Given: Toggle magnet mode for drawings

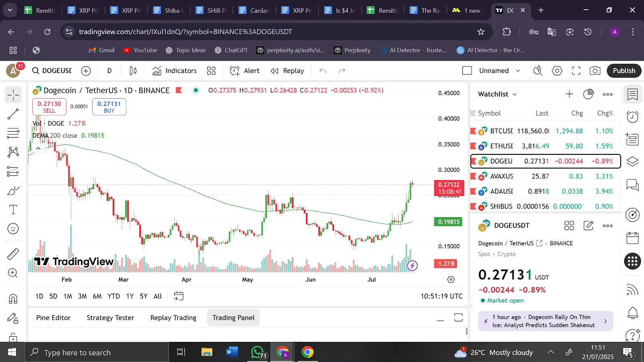Looking at the screenshot, I should tap(13, 299).
